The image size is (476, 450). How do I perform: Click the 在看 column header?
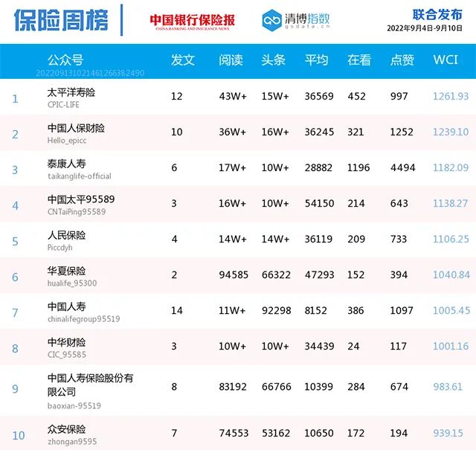coord(359,60)
